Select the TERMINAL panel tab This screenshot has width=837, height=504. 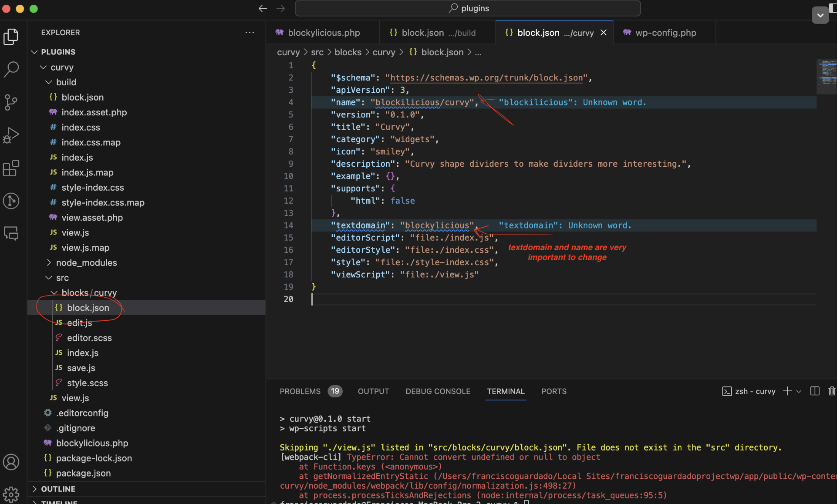coord(506,391)
